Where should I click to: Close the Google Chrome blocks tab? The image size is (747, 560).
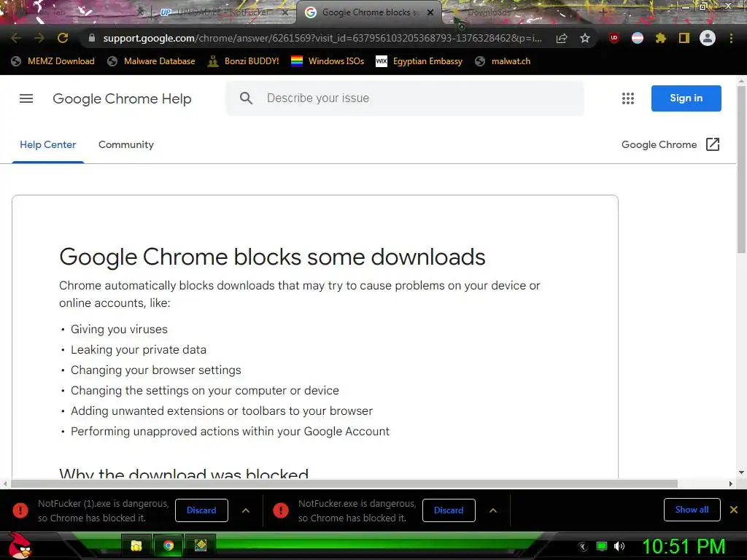(430, 12)
